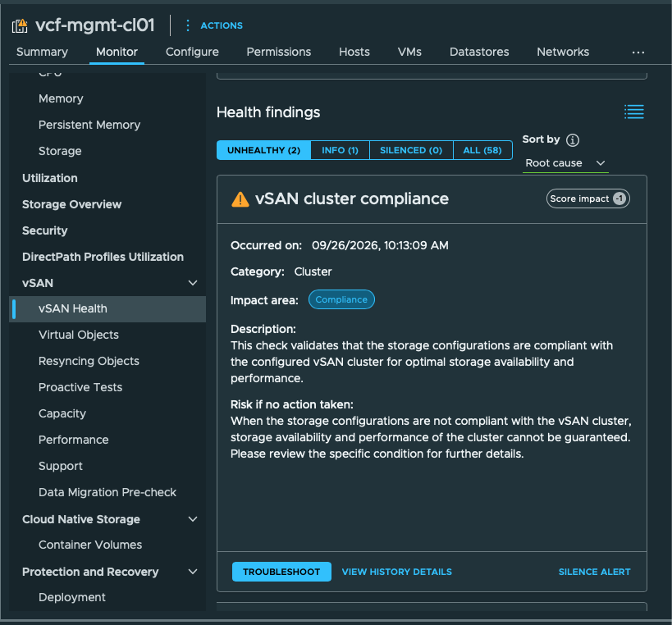This screenshot has height=625, width=672.
Task: Open the Permissions tab
Action: point(279,52)
